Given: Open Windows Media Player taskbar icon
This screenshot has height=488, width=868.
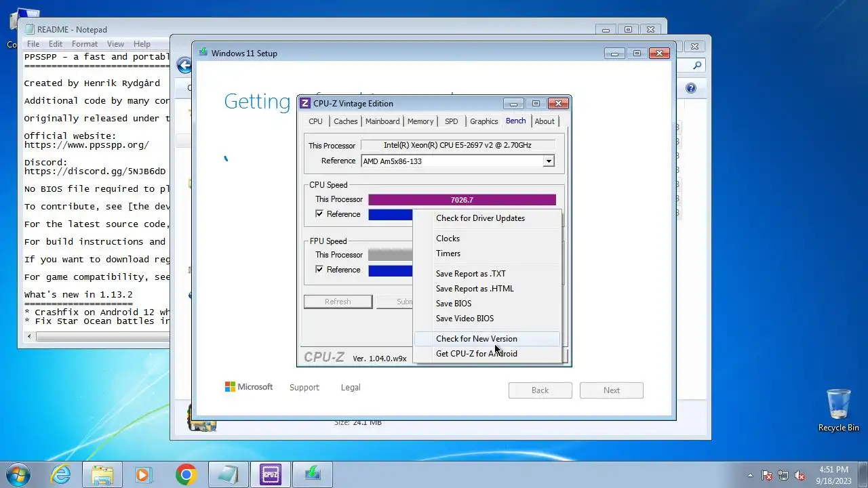Looking at the screenshot, I should 143,474.
